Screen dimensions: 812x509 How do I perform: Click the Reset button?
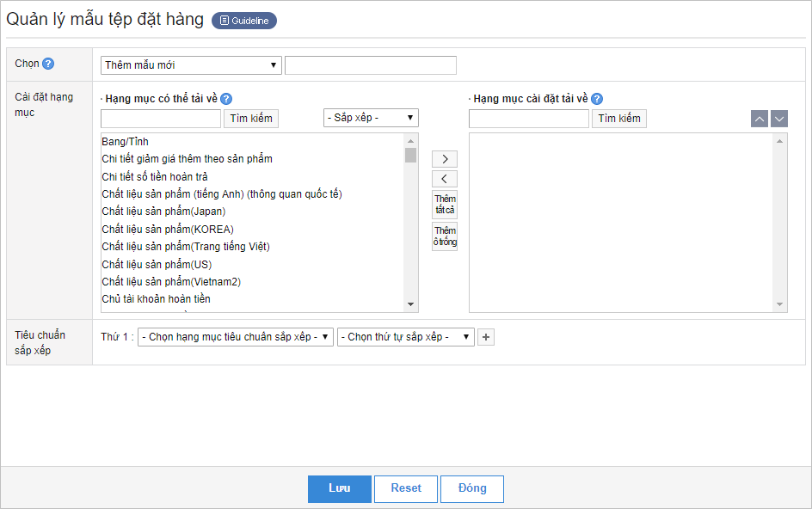406,488
